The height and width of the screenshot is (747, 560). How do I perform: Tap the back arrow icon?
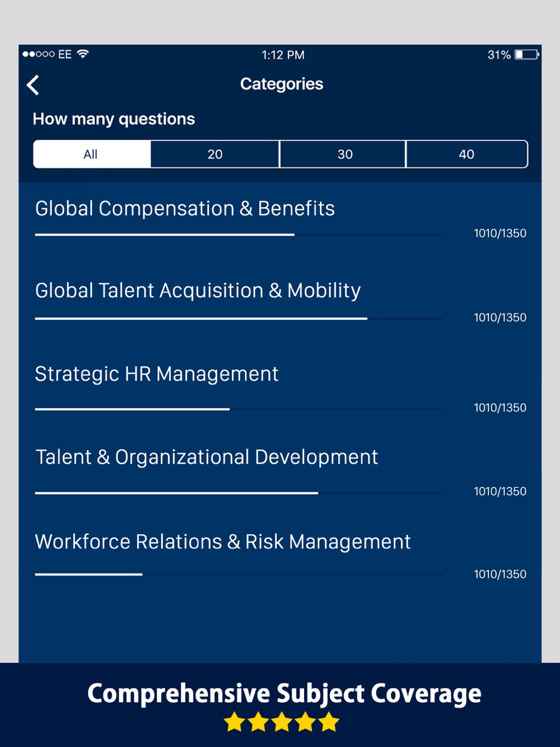tap(33, 85)
